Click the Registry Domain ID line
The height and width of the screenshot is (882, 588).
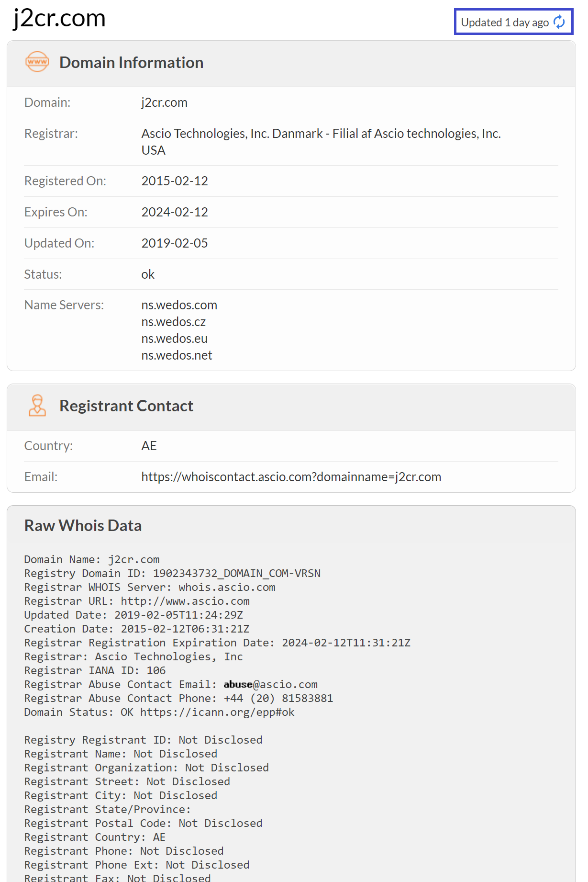point(172,573)
